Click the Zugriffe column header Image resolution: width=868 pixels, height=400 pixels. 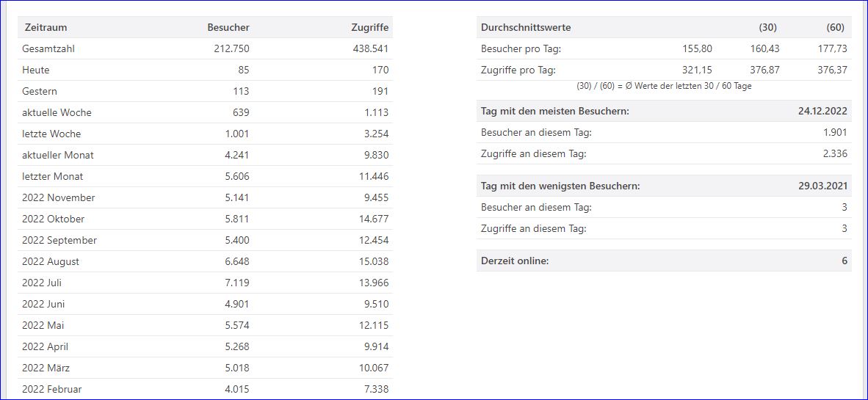point(370,27)
